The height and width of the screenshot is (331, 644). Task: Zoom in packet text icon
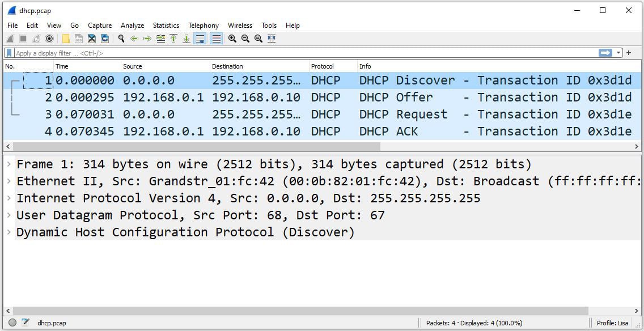coord(232,39)
